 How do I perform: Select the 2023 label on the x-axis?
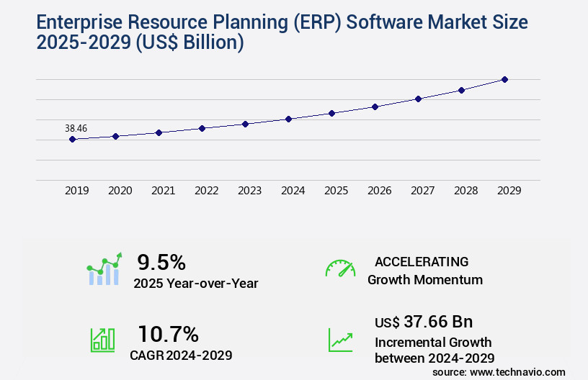tap(249, 191)
